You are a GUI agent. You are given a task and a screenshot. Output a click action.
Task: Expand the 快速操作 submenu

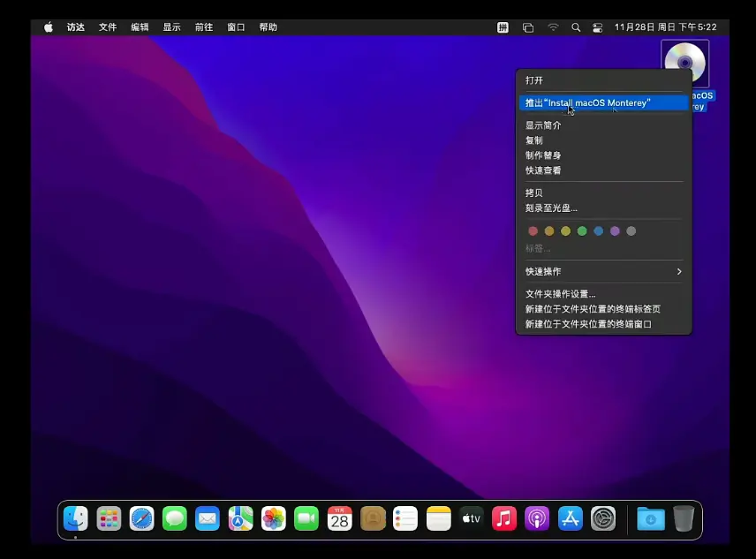603,271
